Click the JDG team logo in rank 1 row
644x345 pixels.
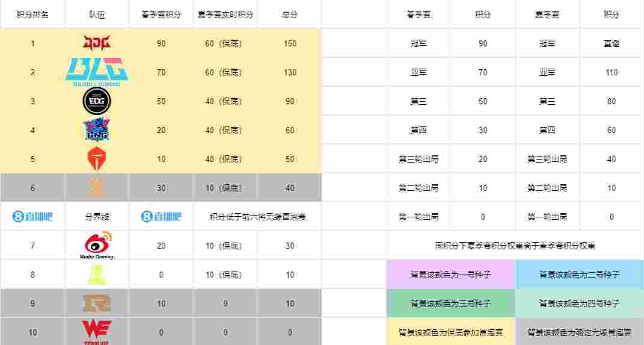(x=97, y=43)
